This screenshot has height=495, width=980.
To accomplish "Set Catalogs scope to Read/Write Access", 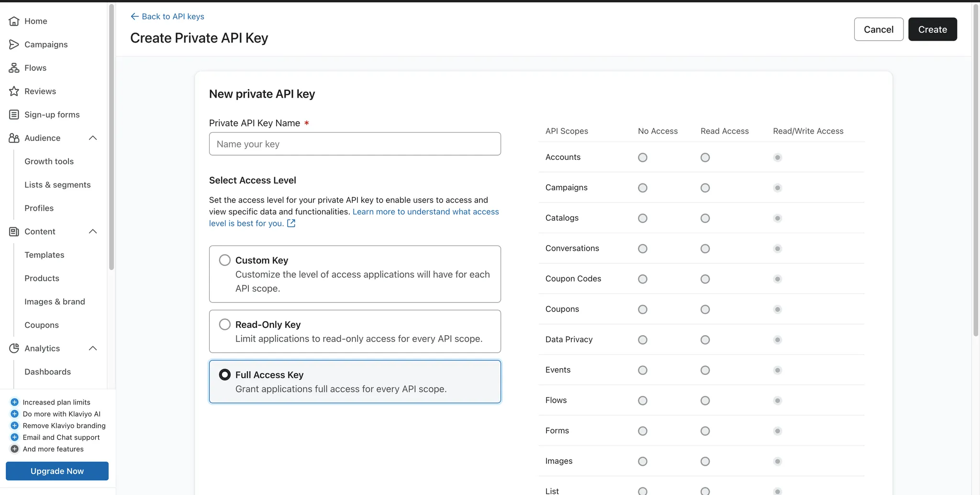I will tap(778, 218).
